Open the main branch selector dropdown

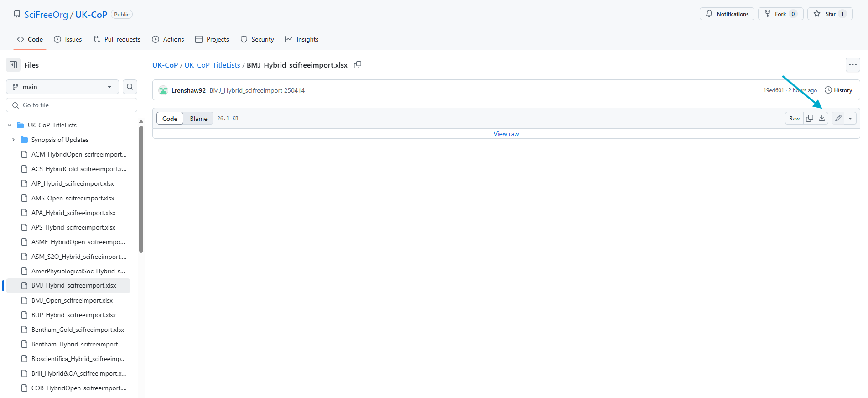click(x=62, y=87)
